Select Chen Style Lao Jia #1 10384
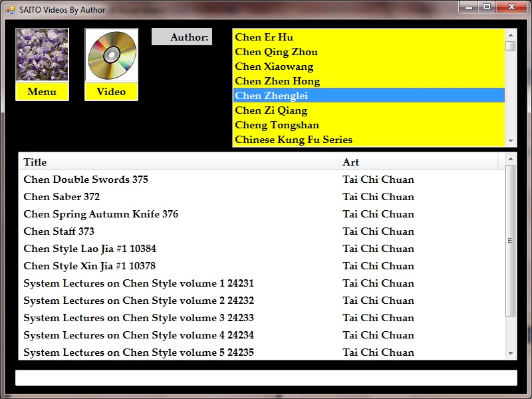532x399 pixels. 262,248
